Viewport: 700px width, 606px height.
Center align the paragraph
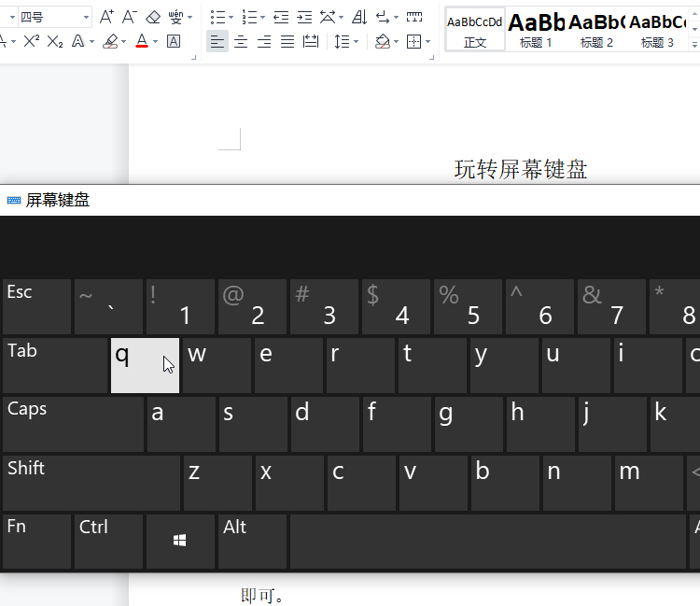tap(241, 41)
